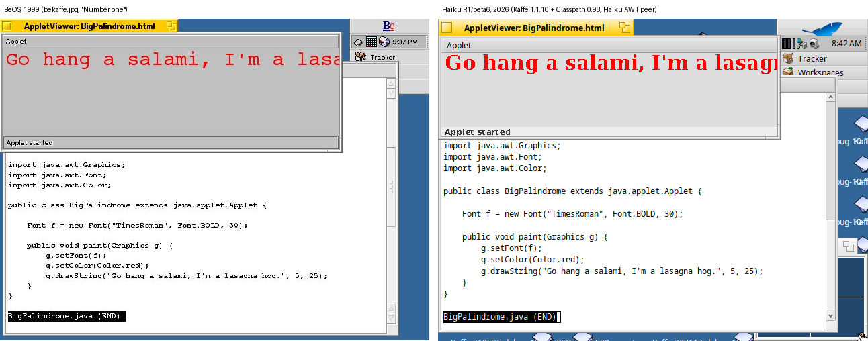Click the 'Font f = new Font' line in Haiku terminal
The height and width of the screenshot is (341, 868).
[572, 214]
